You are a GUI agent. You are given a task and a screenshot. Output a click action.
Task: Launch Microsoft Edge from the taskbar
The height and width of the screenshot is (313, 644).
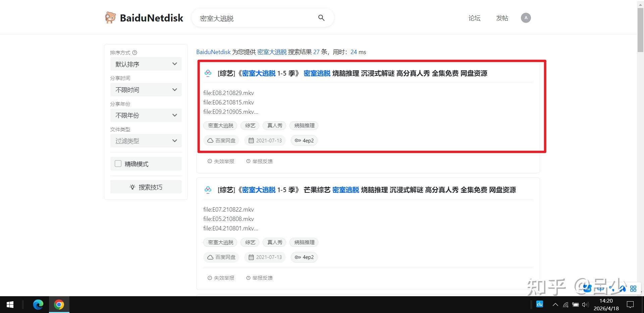[38, 305]
